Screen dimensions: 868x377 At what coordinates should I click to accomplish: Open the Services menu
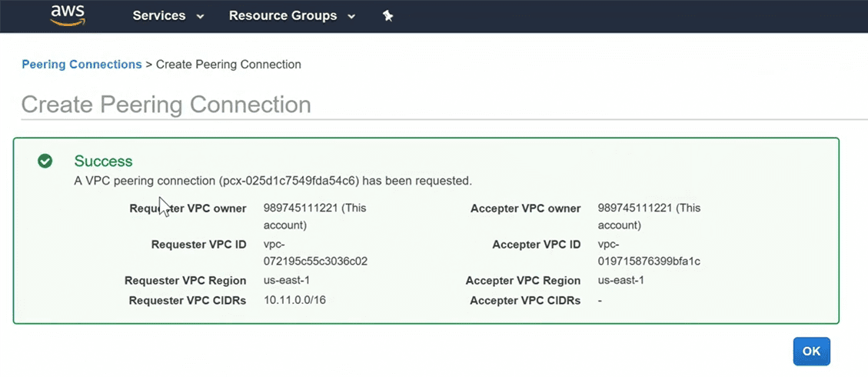click(x=160, y=16)
